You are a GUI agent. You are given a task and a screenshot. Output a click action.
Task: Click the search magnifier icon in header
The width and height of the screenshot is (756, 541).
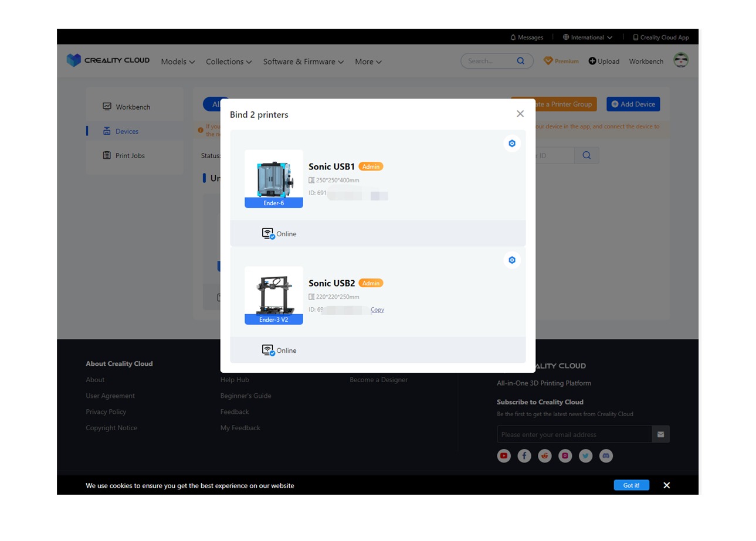tap(521, 61)
